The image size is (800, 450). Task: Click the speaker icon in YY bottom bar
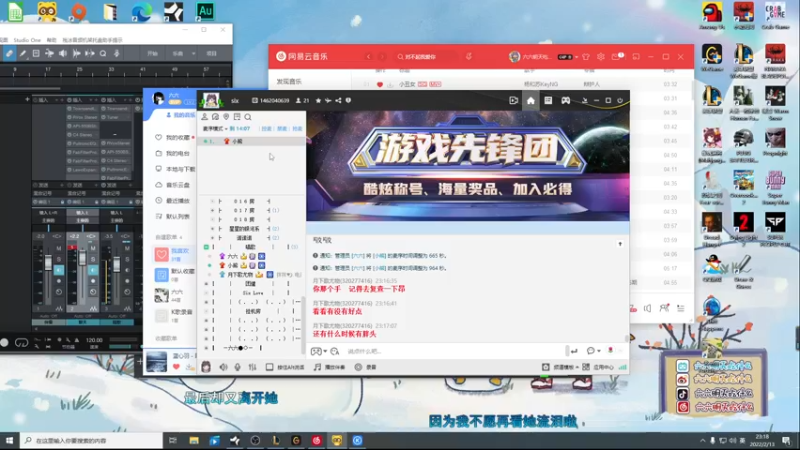223,367
